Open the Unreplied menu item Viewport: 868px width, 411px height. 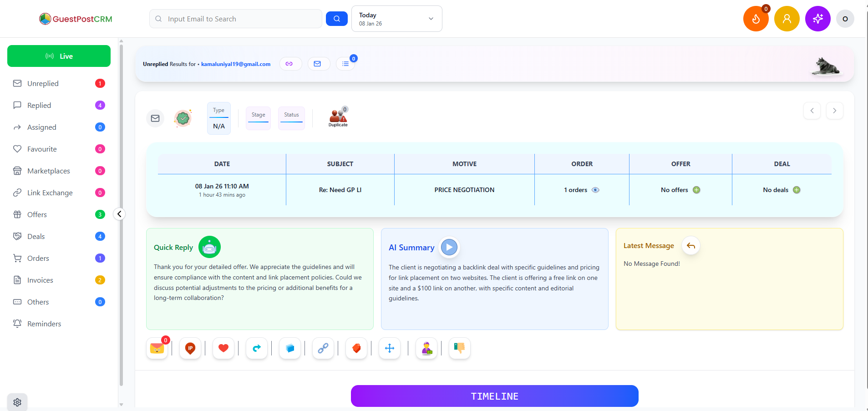pos(43,83)
